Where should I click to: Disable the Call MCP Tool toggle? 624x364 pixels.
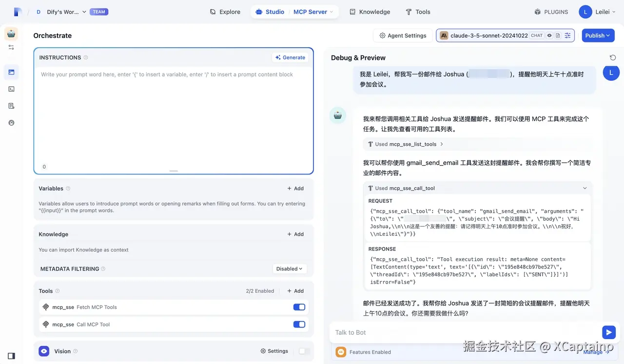[299, 324]
